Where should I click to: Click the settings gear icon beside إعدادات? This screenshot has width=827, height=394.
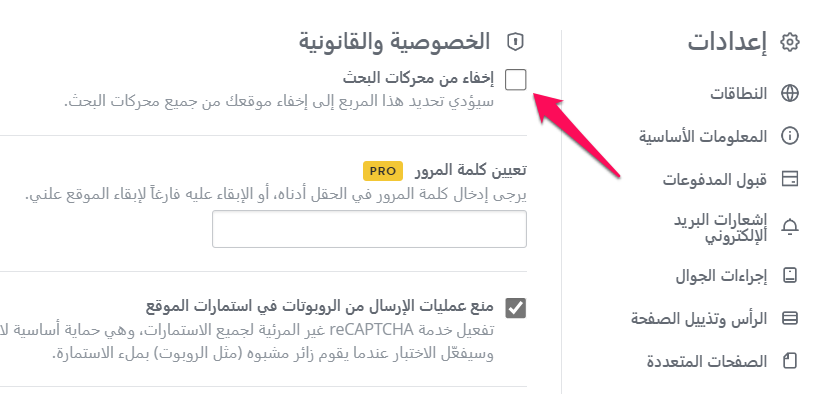(790, 42)
